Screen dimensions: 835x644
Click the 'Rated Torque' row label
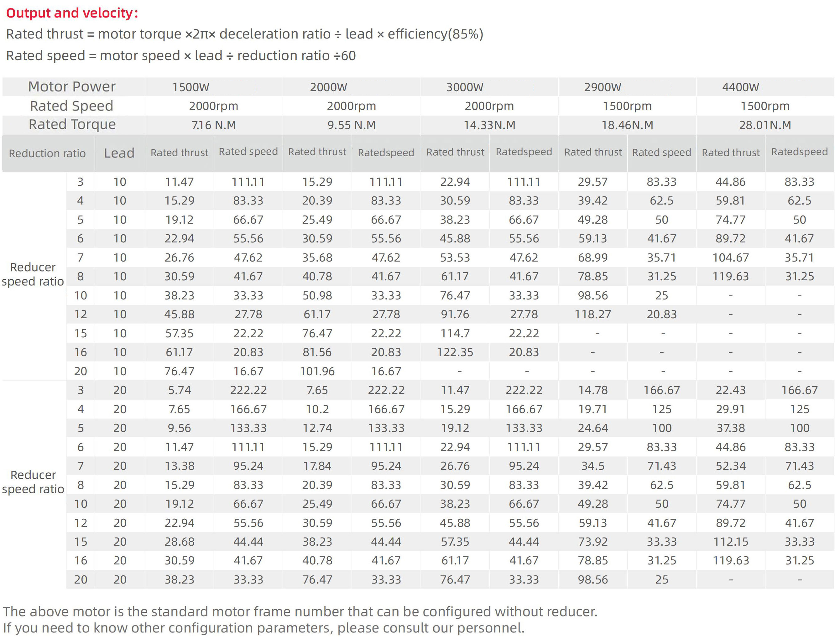[x=72, y=125]
